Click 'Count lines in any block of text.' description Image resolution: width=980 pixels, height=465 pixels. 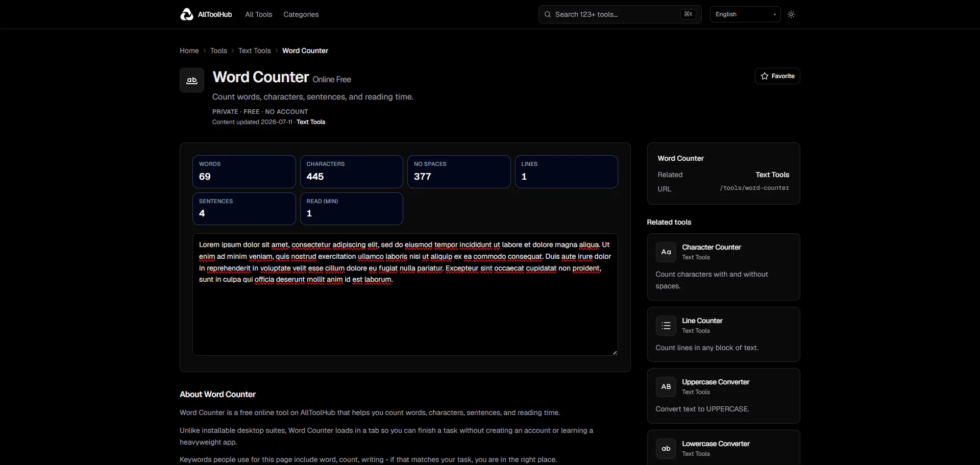[707, 348]
